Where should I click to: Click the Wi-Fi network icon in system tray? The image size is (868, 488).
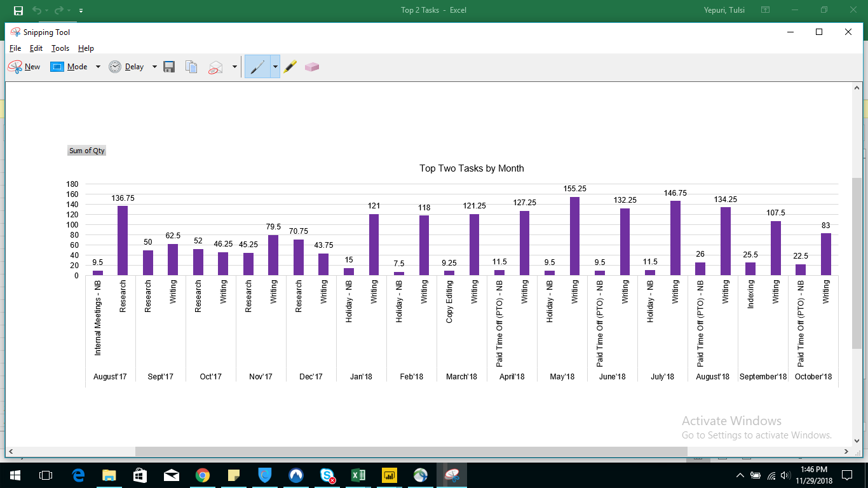(x=771, y=475)
